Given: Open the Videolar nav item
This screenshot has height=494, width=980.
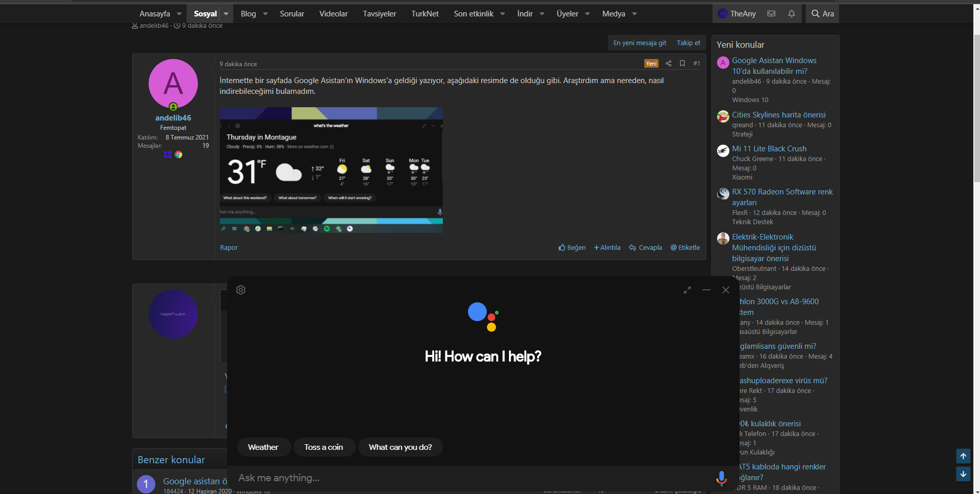Looking at the screenshot, I should [334, 14].
